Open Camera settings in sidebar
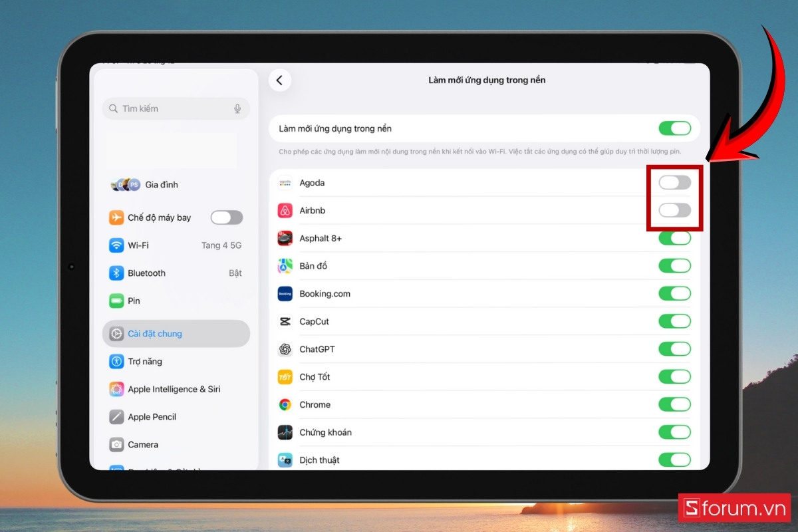 pyautogui.click(x=176, y=445)
